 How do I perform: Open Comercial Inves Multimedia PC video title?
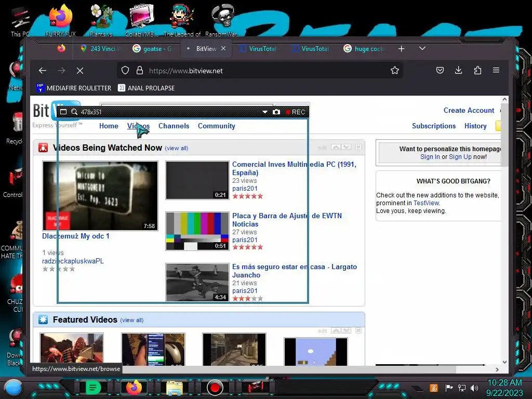294,168
